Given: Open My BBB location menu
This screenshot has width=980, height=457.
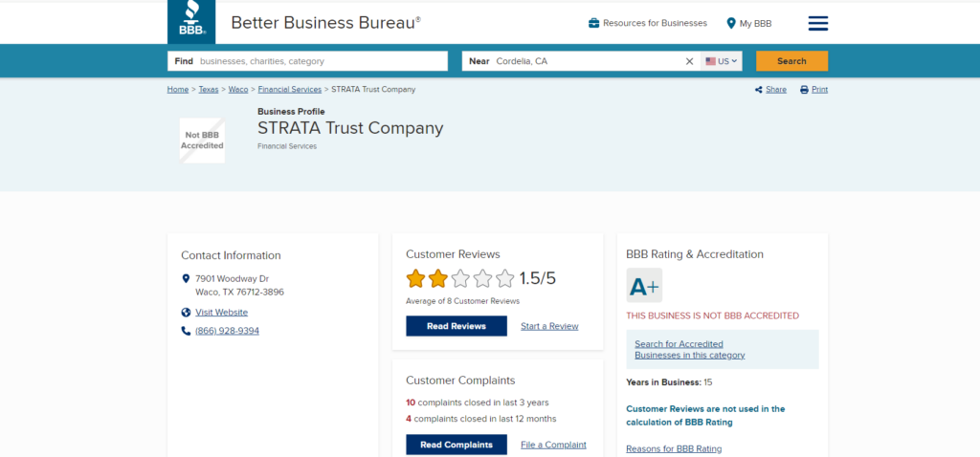Looking at the screenshot, I should (748, 23).
